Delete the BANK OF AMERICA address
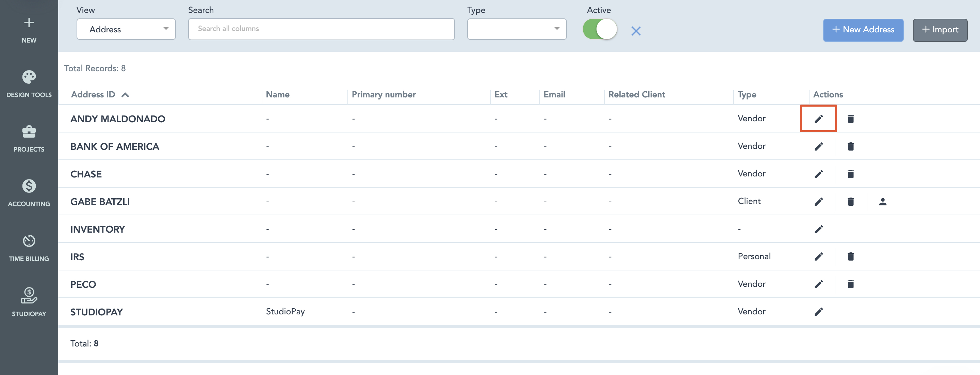This screenshot has width=980, height=375. coord(851,146)
